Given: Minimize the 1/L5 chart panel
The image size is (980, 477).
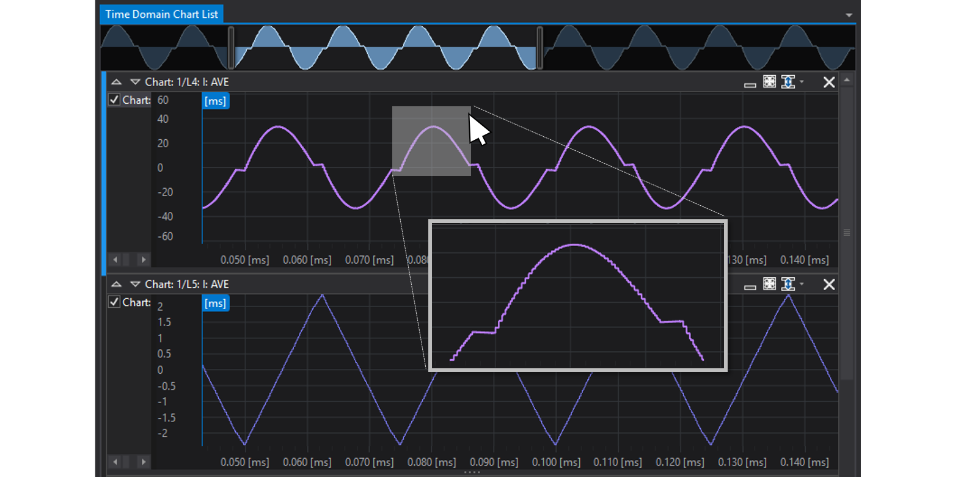Looking at the screenshot, I should 750,285.
